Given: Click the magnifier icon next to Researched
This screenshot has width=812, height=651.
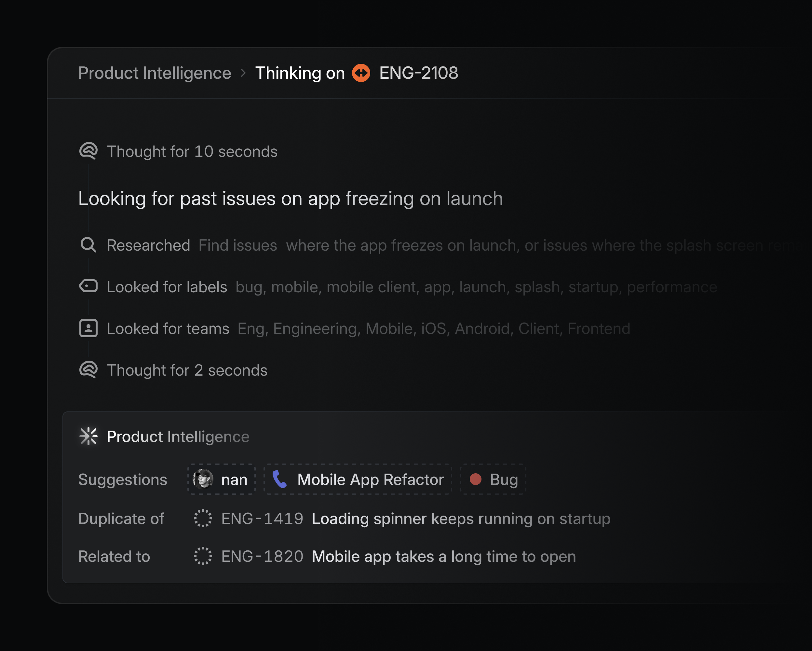Looking at the screenshot, I should point(88,245).
